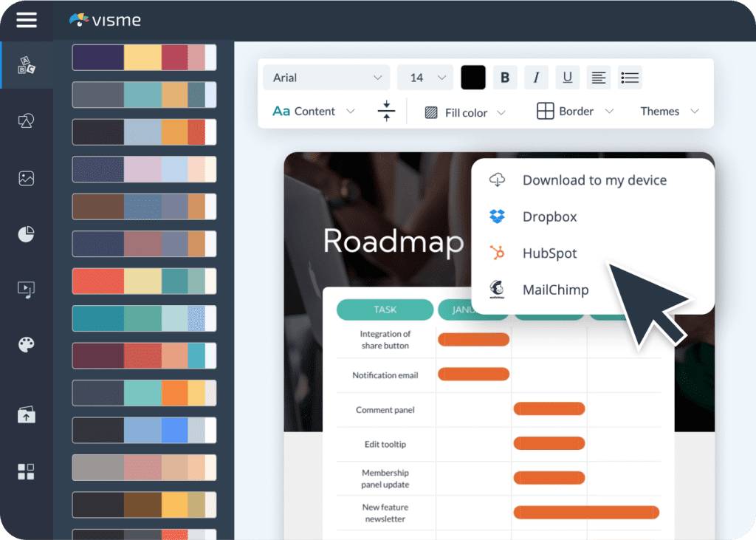Open the hamburger menu at top left
Image resolution: width=756 pixels, height=540 pixels.
tap(26, 20)
